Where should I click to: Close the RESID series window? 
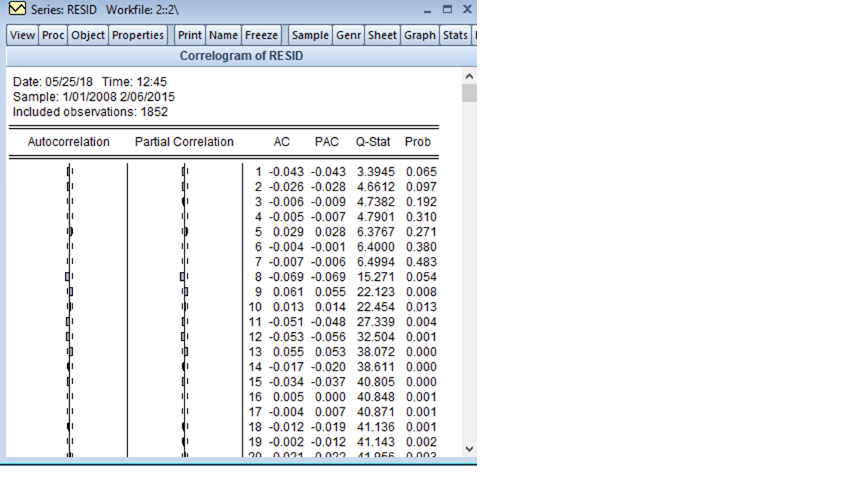click(x=467, y=9)
